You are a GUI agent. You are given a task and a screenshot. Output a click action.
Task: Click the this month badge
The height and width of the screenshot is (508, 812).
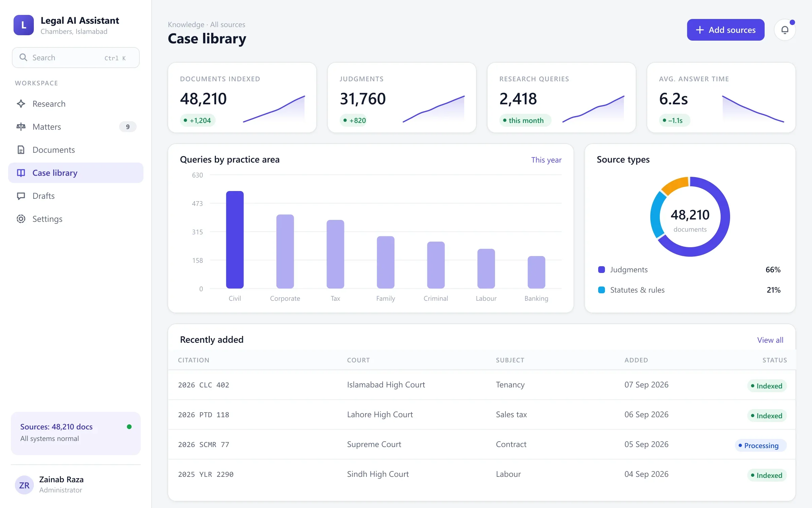pyautogui.click(x=525, y=120)
